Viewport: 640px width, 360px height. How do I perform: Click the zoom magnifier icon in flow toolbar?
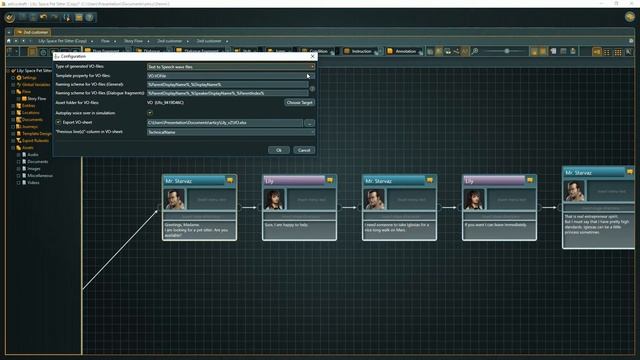(475, 51)
